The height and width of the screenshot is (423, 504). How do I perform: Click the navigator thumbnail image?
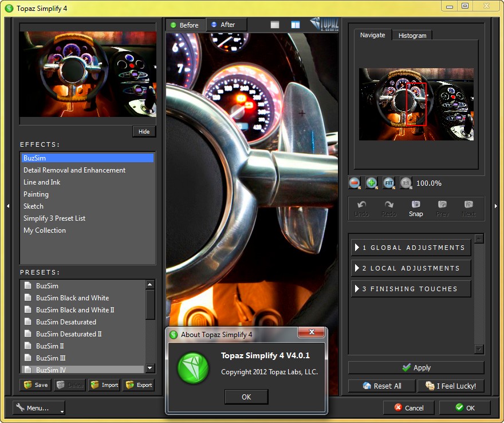(x=416, y=104)
